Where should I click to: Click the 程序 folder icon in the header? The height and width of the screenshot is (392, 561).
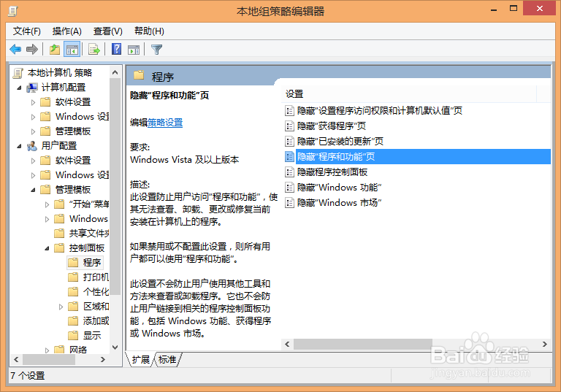click(x=139, y=75)
